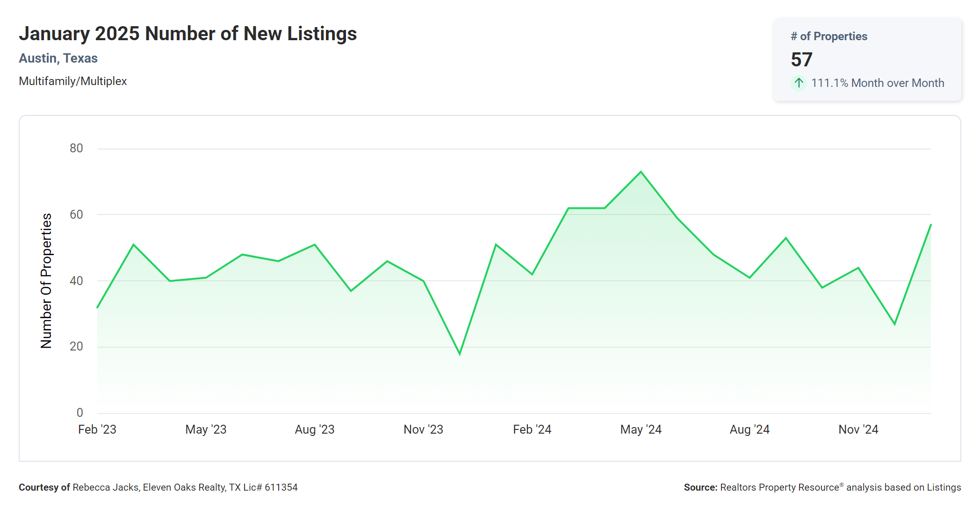
Task: Click the Feb '24 x-axis label
Action: (532, 429)
